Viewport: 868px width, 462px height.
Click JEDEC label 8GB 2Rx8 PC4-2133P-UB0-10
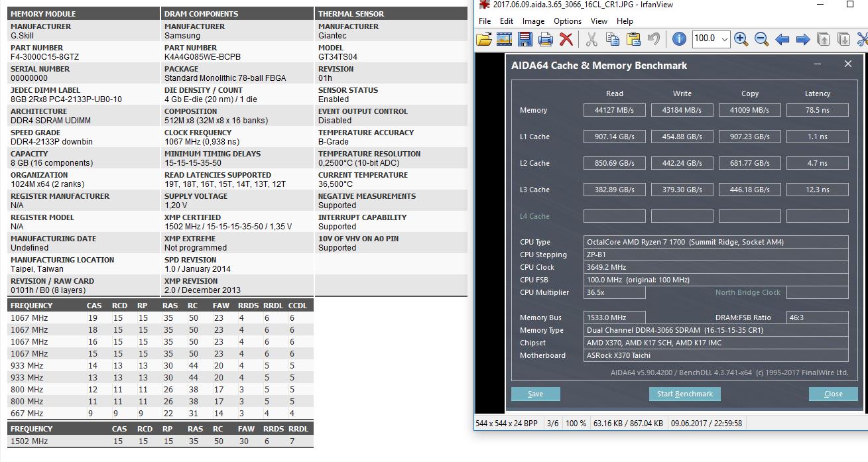click(66, 99)
